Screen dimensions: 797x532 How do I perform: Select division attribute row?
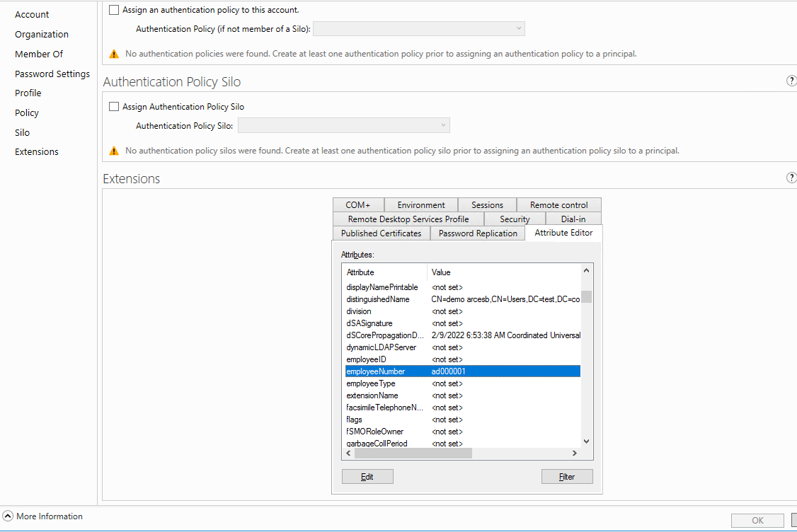click(462, 311)
